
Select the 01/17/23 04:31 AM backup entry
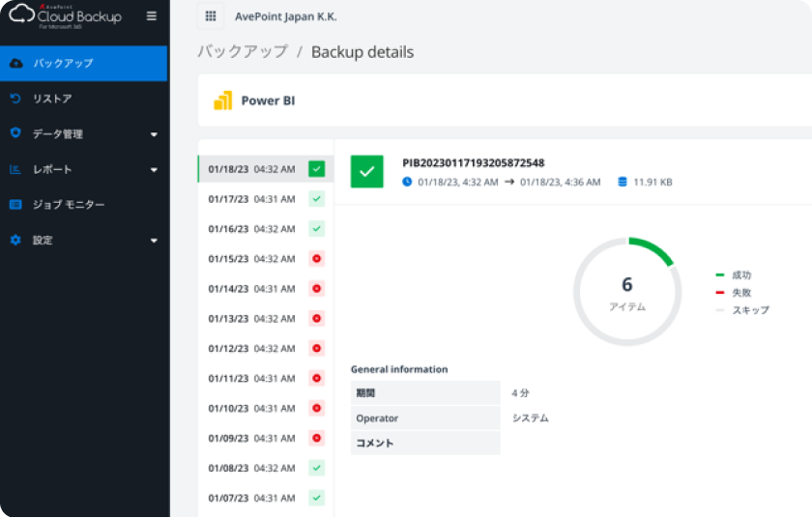coord(266,199)
